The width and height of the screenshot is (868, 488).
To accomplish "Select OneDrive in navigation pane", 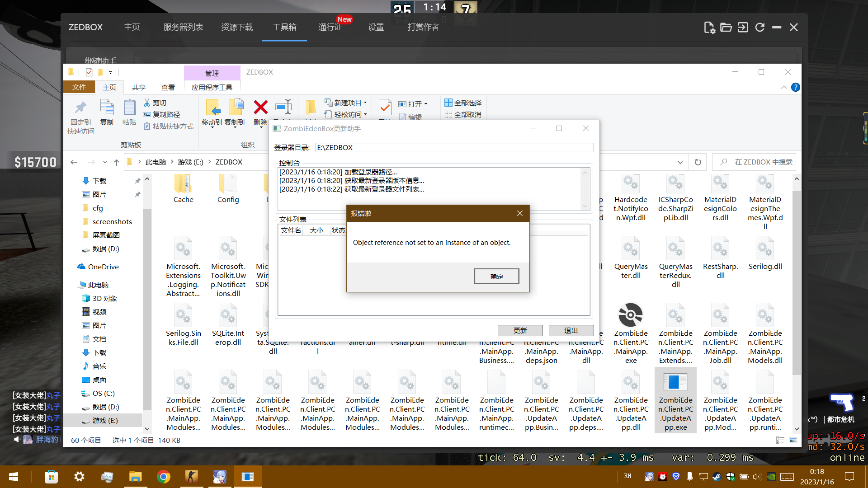I will click(103, 267).
